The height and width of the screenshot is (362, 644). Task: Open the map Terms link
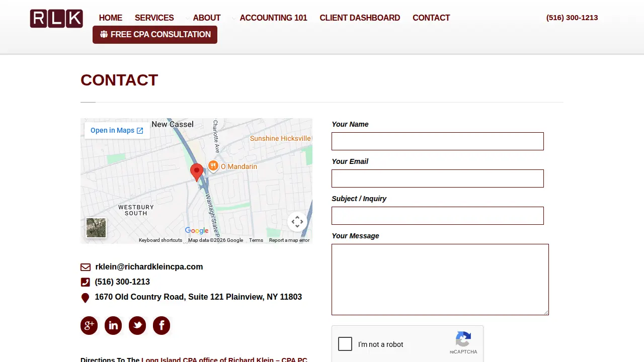click(x=256, y=240)
